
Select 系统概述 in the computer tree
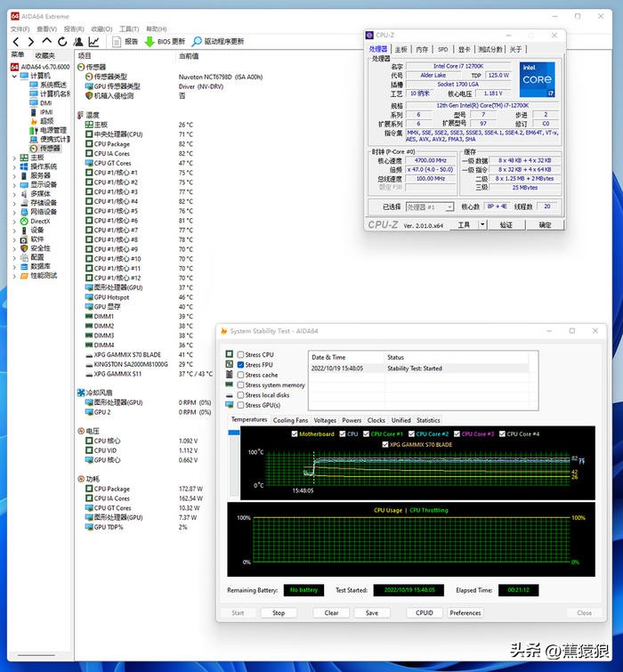coord(48,85)
